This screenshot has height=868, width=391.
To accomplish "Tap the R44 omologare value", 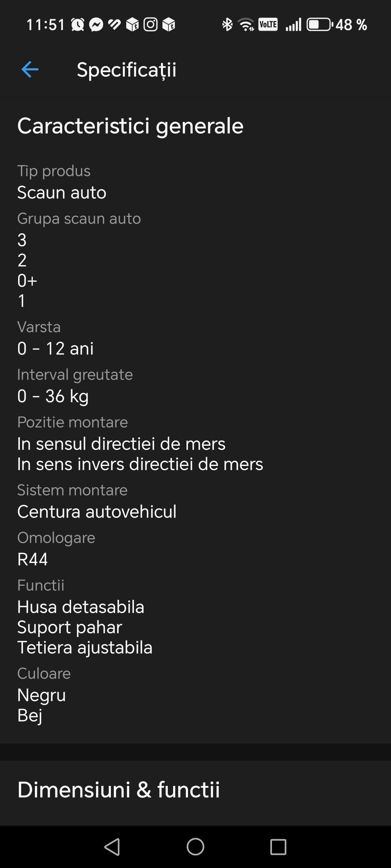I will [32, 559].
